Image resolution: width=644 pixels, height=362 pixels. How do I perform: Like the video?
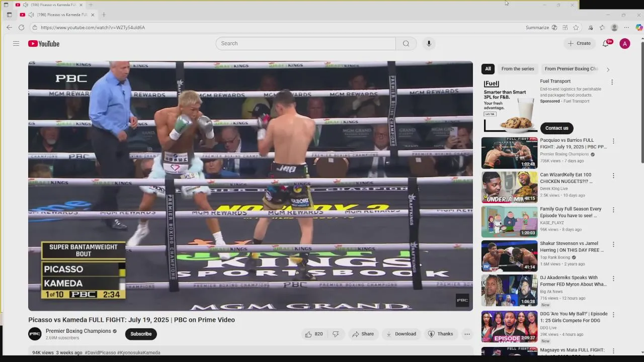click(x=313, y=334)
